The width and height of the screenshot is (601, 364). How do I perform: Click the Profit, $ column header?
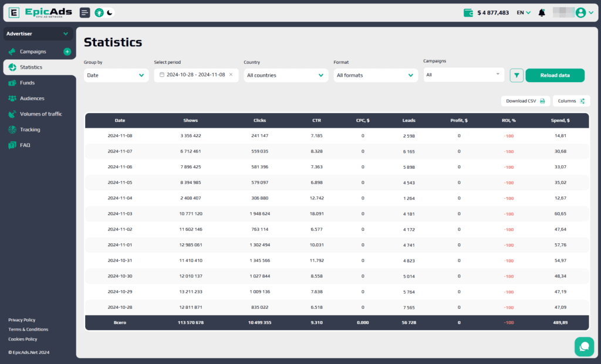[459, 121]
